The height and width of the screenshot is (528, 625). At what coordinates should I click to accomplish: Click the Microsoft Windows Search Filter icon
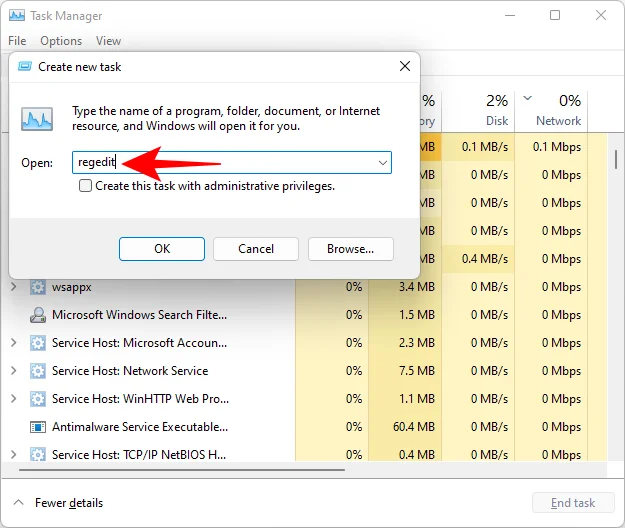(38, 315)
